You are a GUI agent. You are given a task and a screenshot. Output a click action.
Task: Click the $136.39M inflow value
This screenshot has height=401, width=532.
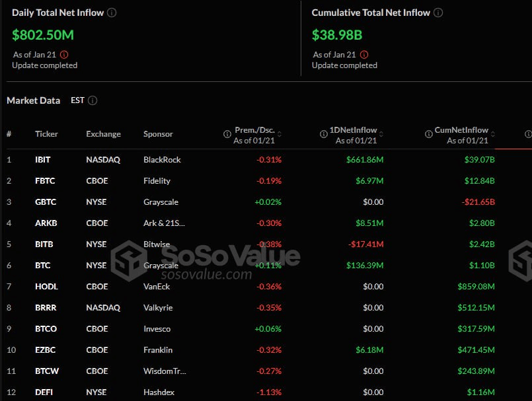[x=365, y=266]
